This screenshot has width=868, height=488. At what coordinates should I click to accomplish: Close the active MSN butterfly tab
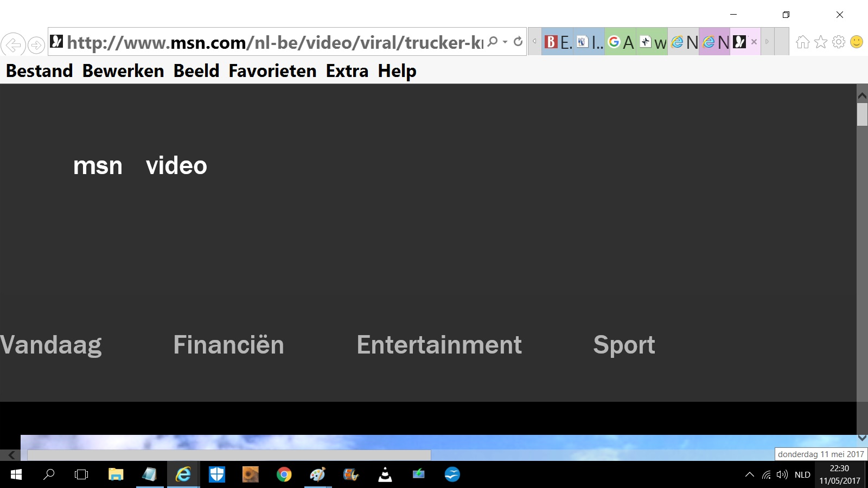coord(754,42)
